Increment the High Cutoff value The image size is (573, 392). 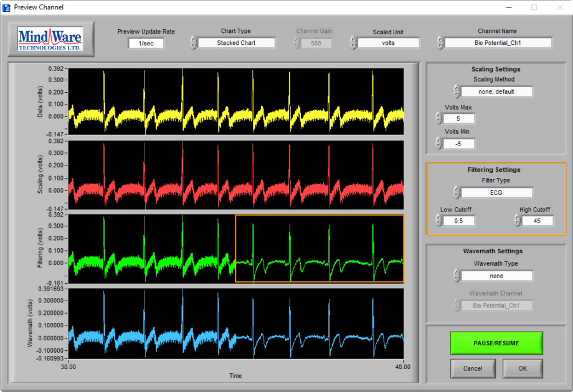(516, 217)
